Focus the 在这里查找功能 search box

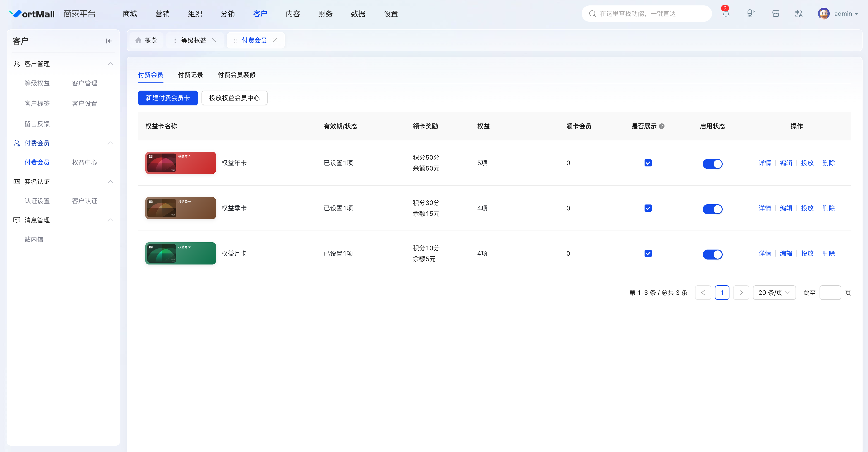(646, 14)
